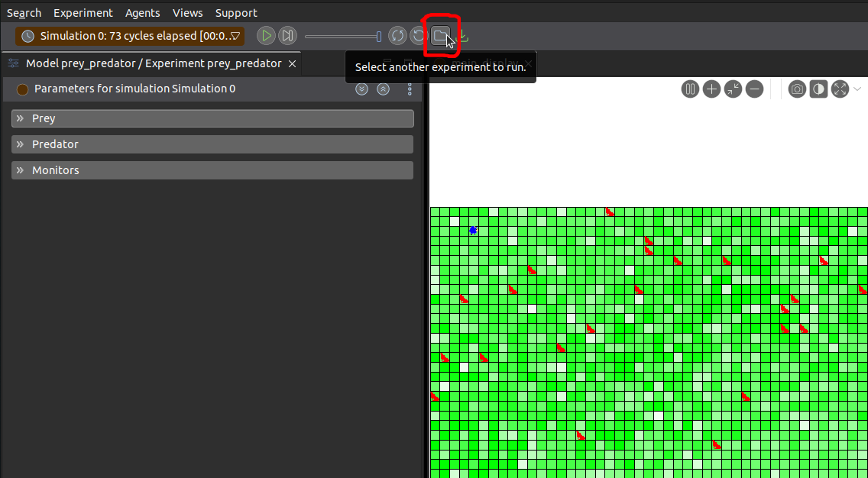The width and height of the screenshot is (868, 478).
Task: Toggle synchronized simulation and display icon
Action: [x=397, y=36]
